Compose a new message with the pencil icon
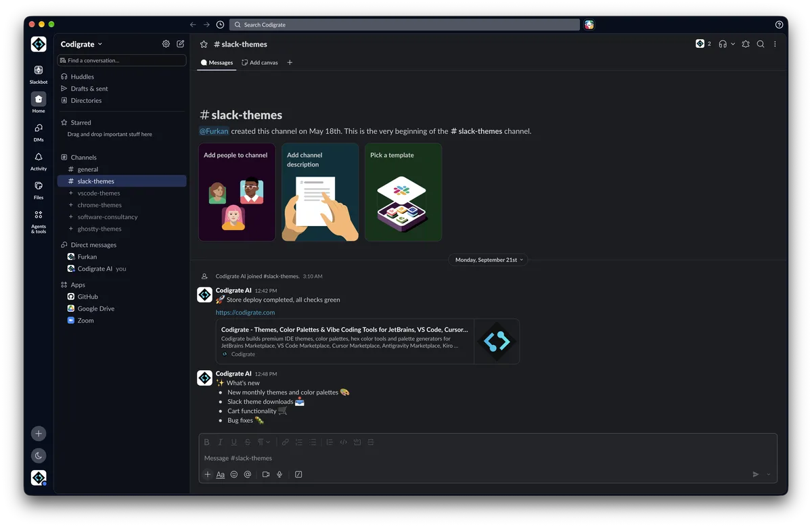This screenshot has height=527, width=812. pos(181,44)
